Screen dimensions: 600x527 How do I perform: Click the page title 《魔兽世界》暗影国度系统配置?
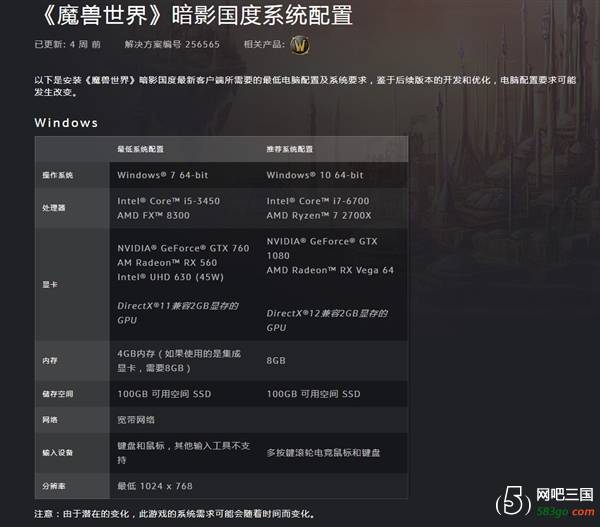point(196,15)
